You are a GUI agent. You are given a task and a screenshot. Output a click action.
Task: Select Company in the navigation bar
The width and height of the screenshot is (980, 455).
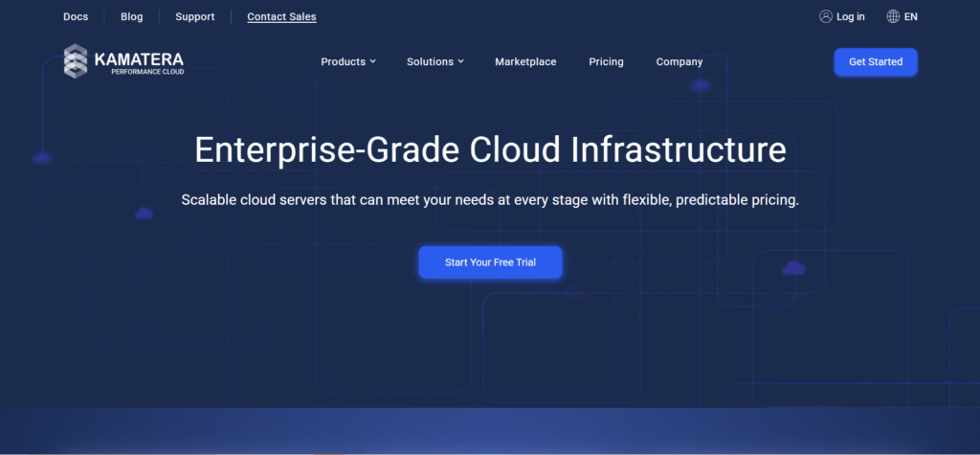(x=679, y=61)
